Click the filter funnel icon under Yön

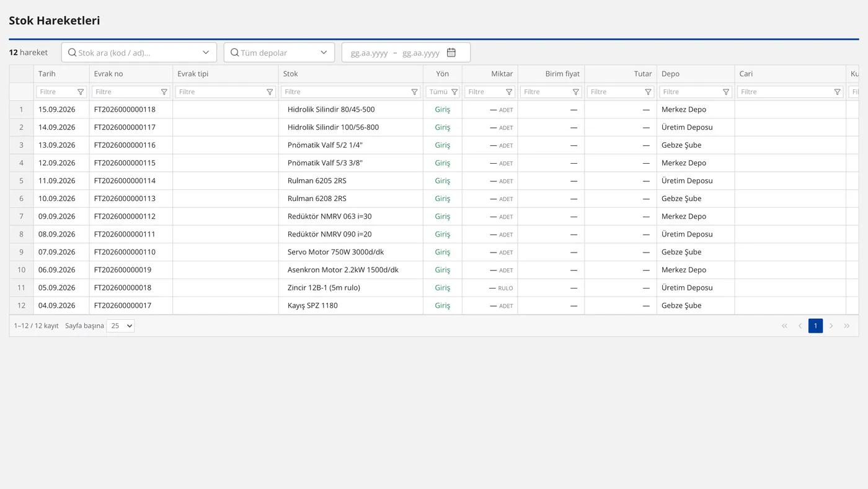(454, 92)
